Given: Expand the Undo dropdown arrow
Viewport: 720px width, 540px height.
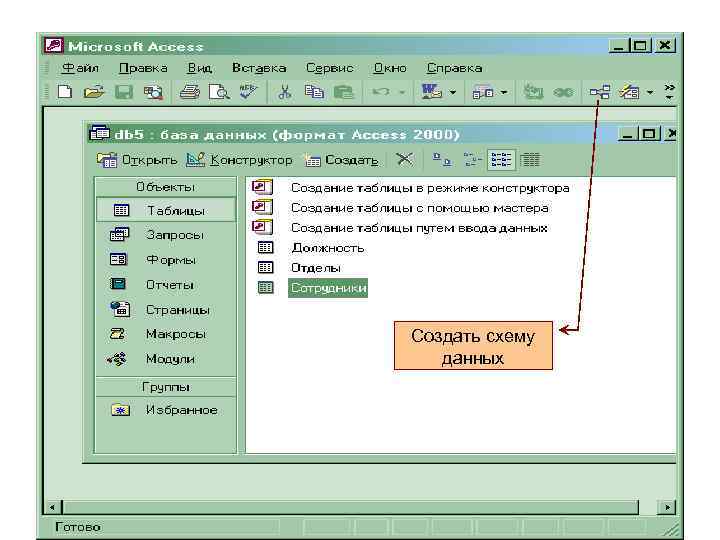Looking at the screenshot, I should pyautogui.click(x=402, y=93).
